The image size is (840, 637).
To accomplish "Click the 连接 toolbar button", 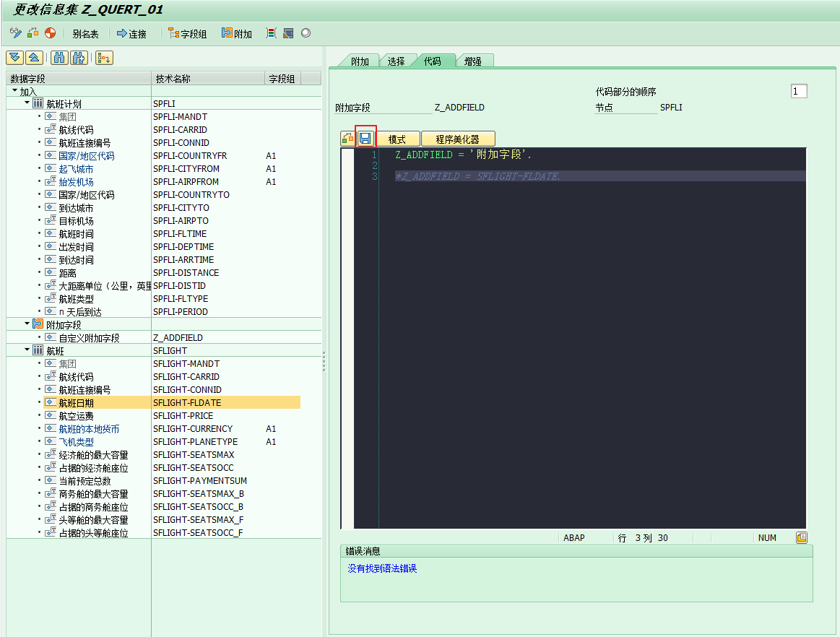I will tap(131, 34).
